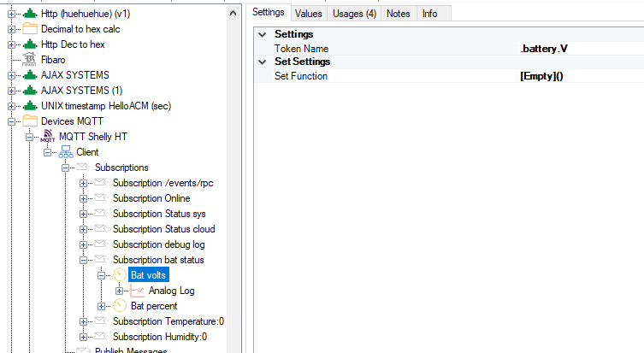Viewport: 644px width, 353px height.
Task: Select Subscription Temperature:0 in tree
Action: 168,321
